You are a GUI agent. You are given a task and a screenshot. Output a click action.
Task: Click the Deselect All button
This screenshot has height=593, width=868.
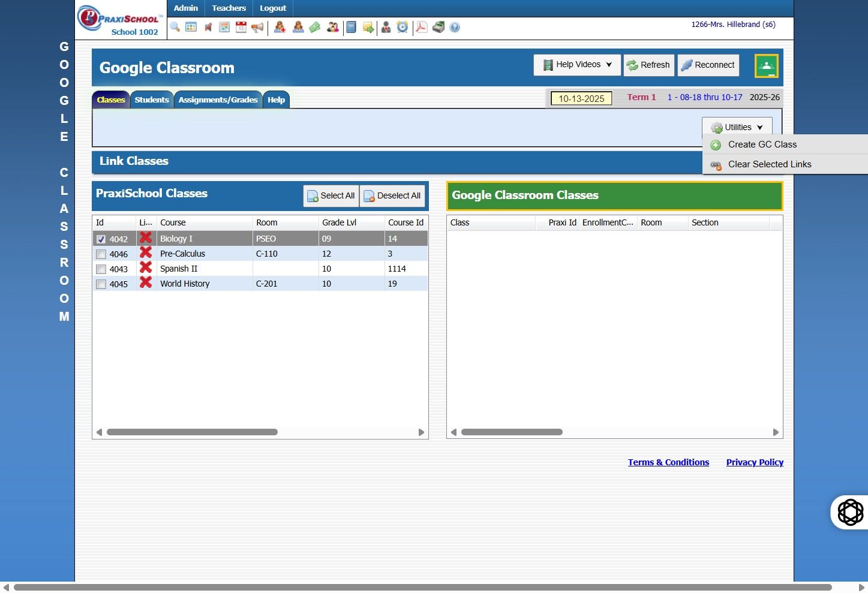[392, 195]
